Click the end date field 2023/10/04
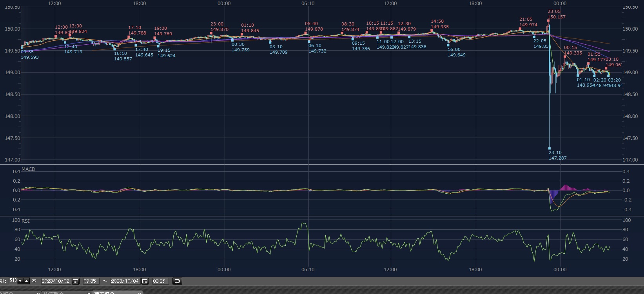The height and width of the screenshot is (294, 644). 125,281
